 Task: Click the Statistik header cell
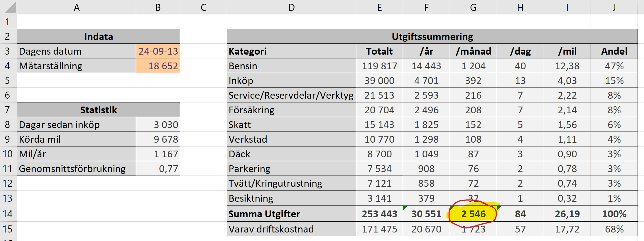pos(99,110)
